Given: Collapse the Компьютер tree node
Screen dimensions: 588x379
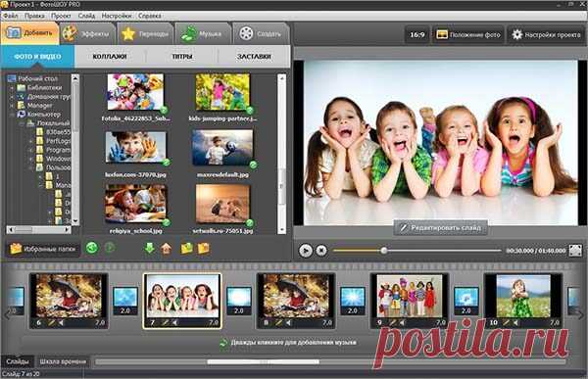Looking at the screenshot, I should [x=12, y=115].
